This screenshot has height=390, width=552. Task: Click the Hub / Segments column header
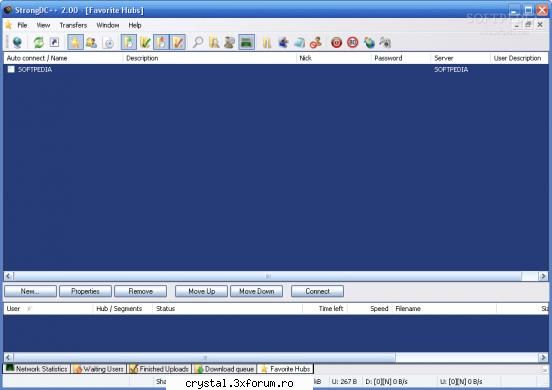(x=123, y=309)
